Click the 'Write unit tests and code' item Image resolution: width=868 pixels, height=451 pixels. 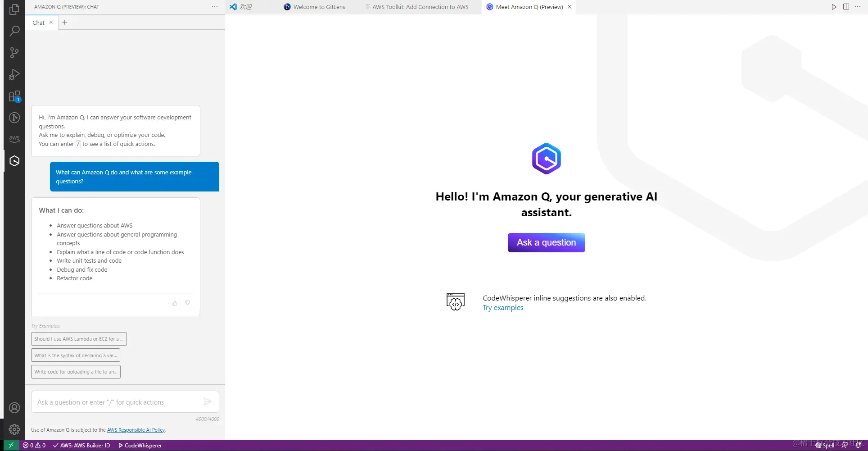[x=89, y=260]
